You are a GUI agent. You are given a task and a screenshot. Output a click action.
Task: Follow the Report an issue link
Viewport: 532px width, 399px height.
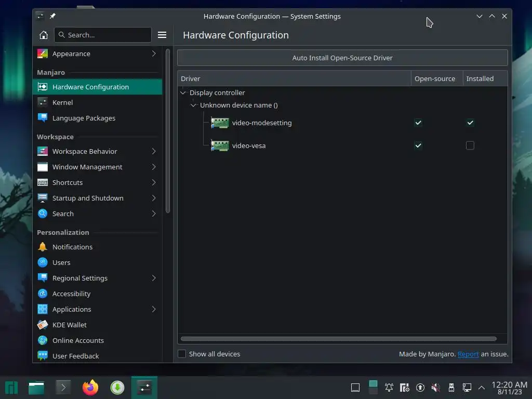coord(468,354)
